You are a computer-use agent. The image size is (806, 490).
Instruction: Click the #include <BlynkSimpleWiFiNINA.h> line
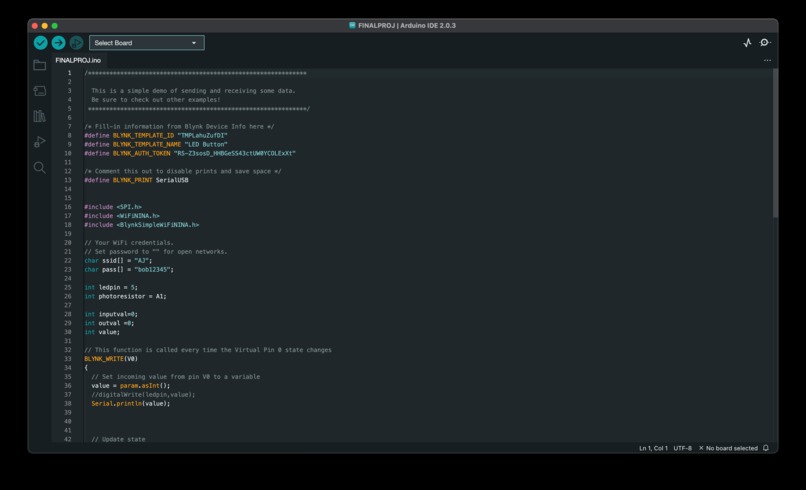(x=141, y=225)
